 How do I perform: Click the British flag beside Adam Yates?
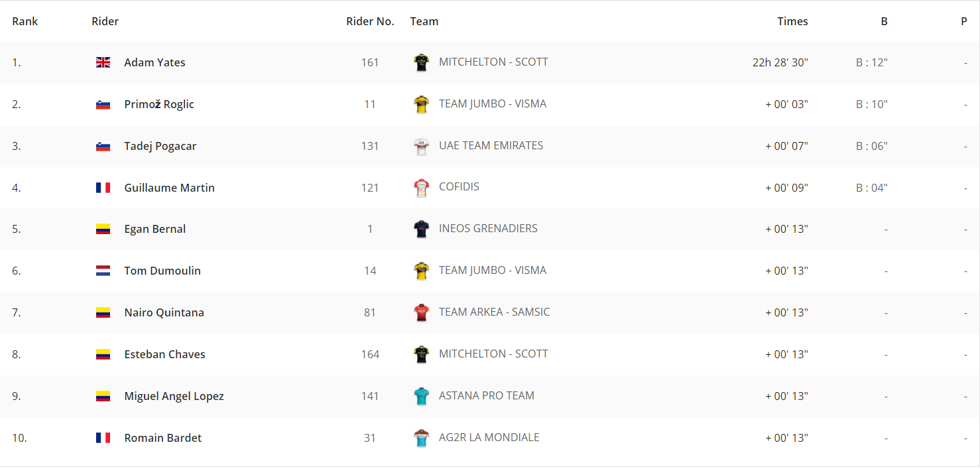point(103,62)
